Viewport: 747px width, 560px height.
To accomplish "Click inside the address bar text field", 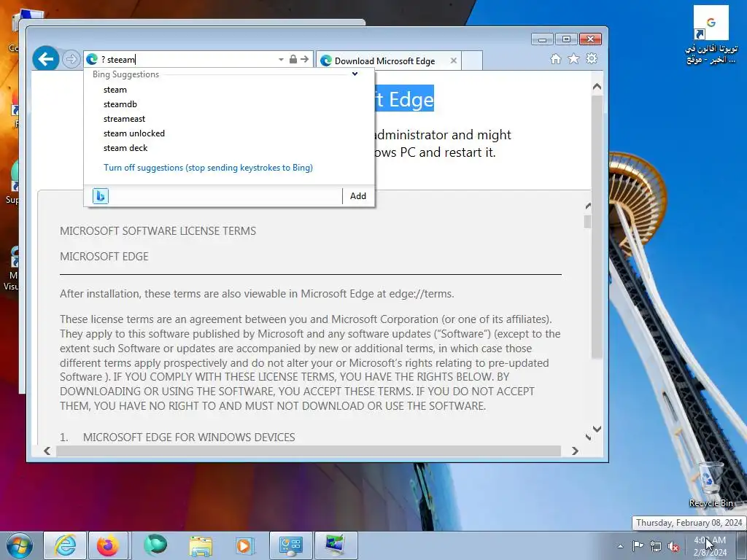I will [x=188, y=60].
